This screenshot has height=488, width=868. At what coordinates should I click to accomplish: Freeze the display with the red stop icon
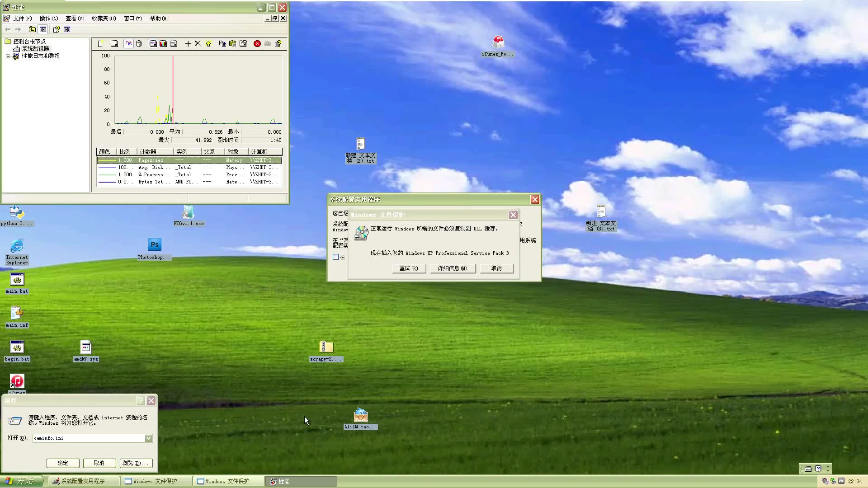coord(257,44)
